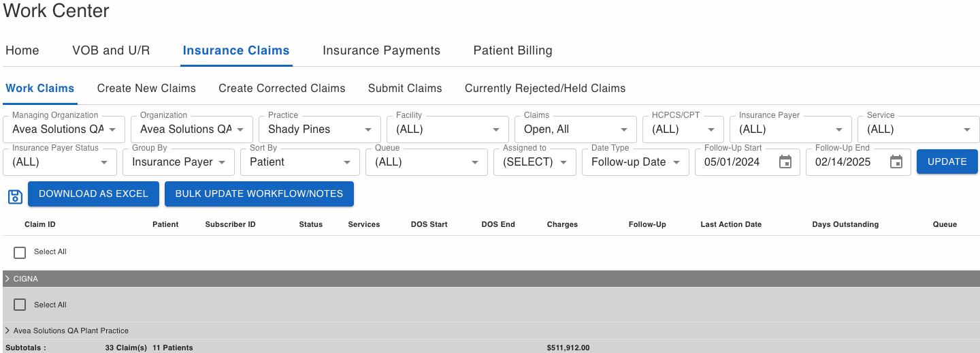Click the Download as Excel button
This screenshot has height=353, width=980.
click(x=93, y=194)
